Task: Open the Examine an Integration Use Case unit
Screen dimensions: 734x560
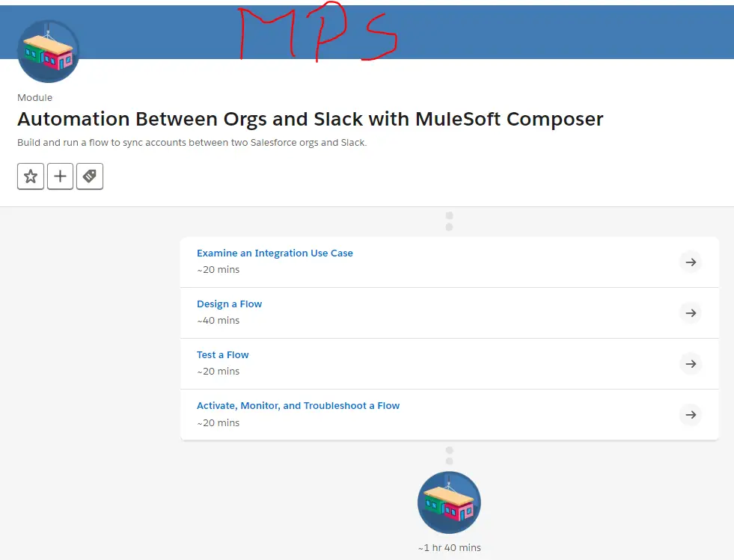Action: [x=275, y=253]
